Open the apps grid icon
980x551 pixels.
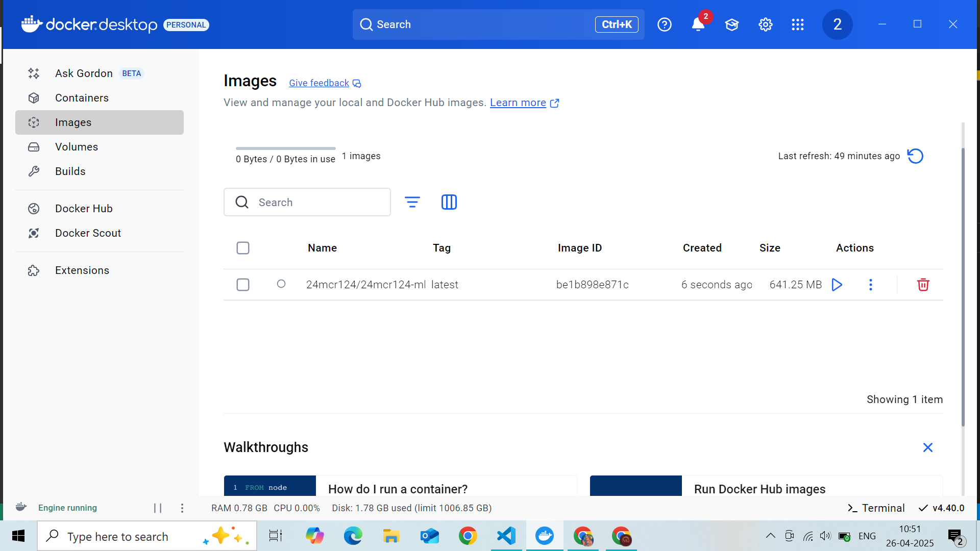pyautogui.click(x=798, y=24)
